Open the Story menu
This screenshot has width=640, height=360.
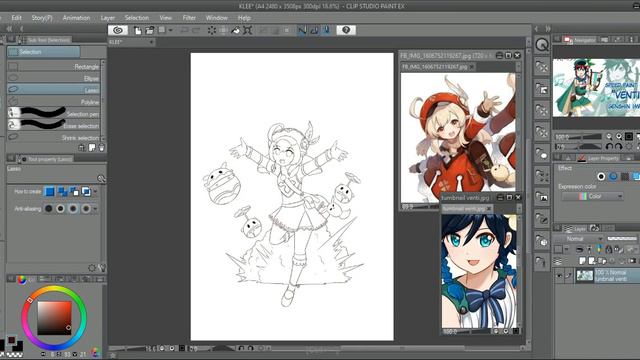[42, 18]
